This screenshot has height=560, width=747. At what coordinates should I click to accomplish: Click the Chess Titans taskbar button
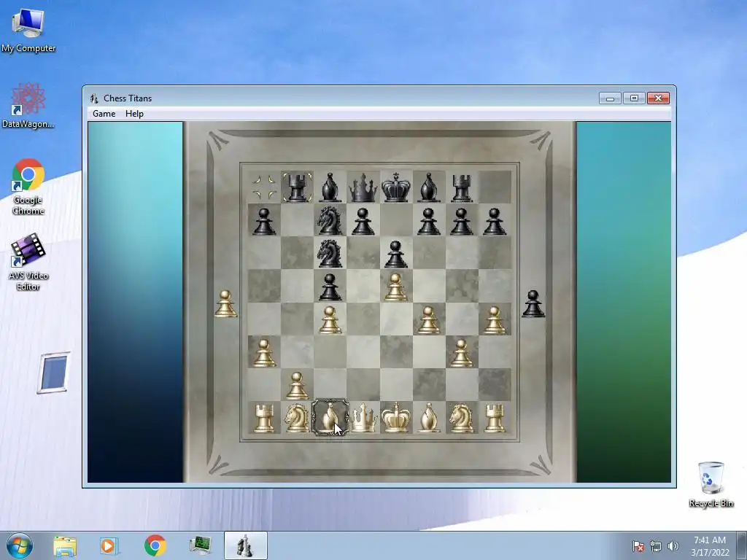point(245,545)
